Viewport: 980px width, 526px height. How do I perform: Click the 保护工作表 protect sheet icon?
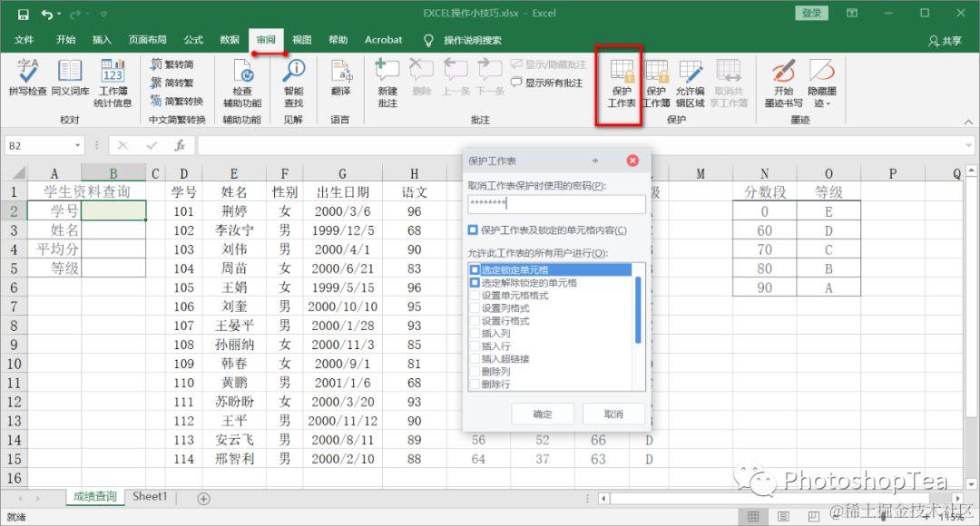[x=622, y=83]
